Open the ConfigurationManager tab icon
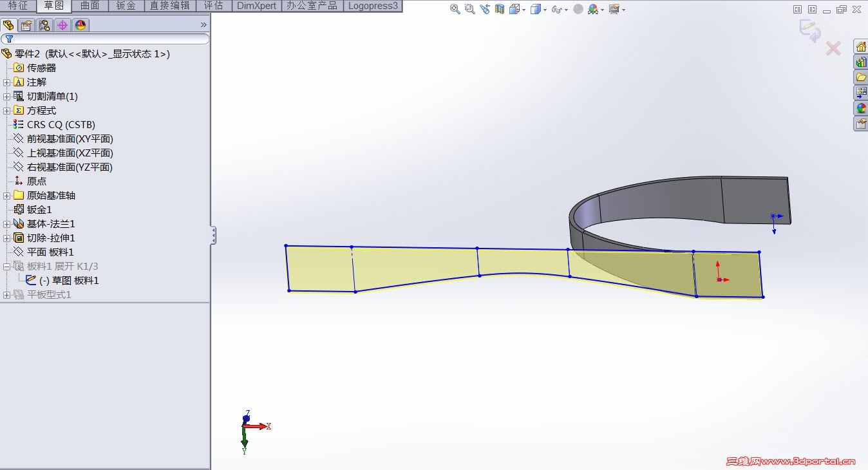The image size is (868, 470). [x=44, y=25]
